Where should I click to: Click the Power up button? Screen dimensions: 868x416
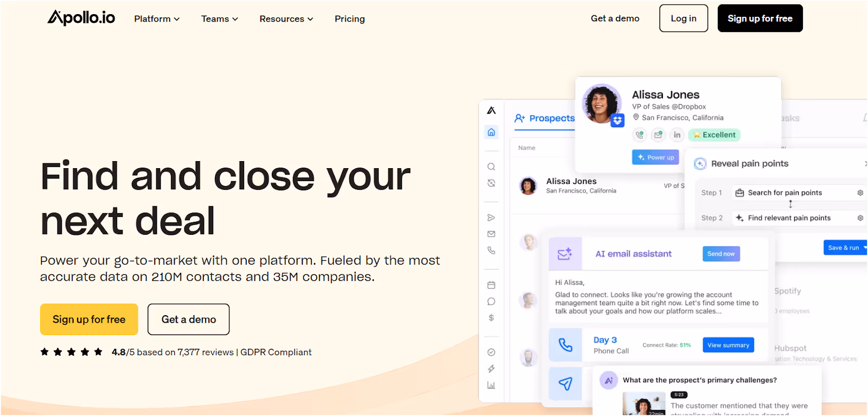[x=655, y=157]
